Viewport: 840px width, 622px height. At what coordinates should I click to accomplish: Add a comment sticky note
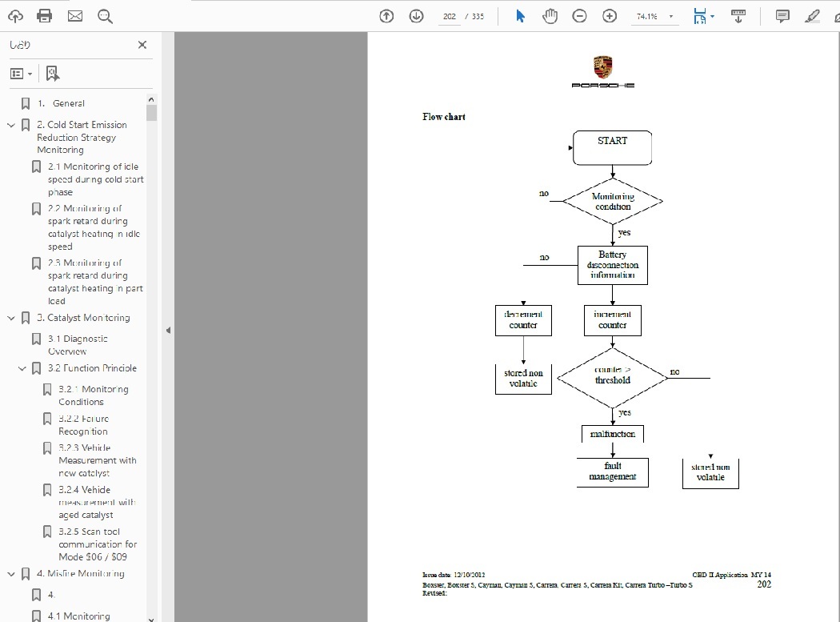point(782,16)
